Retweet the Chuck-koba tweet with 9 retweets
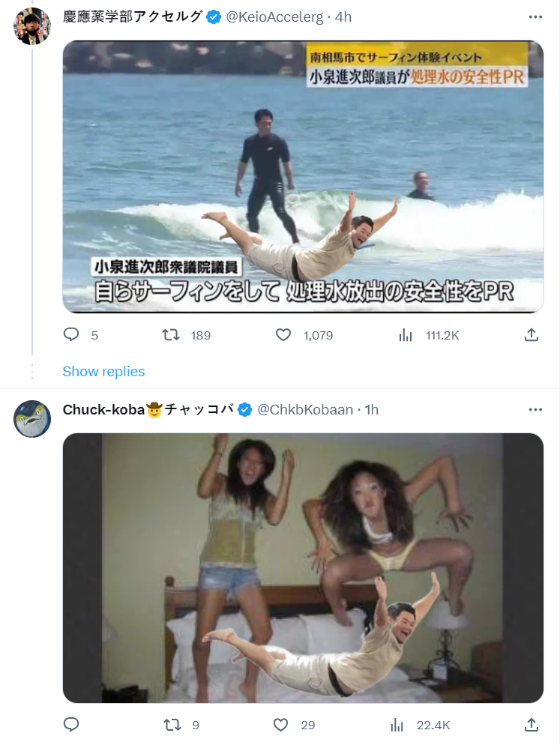Screen dimensions: 560x745 tap(172, 725)
